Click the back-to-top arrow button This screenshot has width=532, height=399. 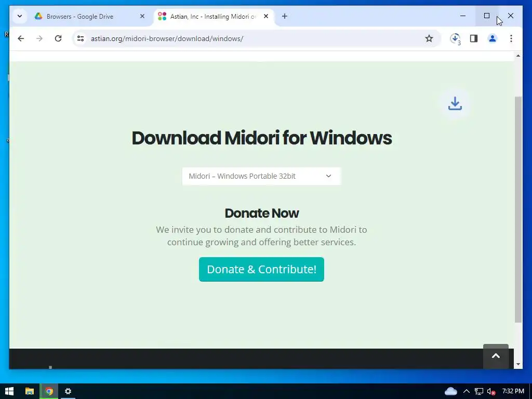496,356
